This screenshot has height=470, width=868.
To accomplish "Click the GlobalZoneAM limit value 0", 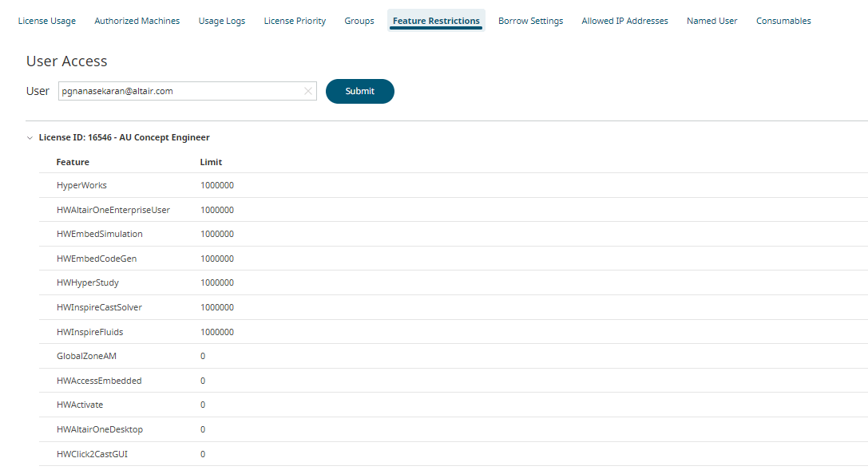I will [203, 356].
